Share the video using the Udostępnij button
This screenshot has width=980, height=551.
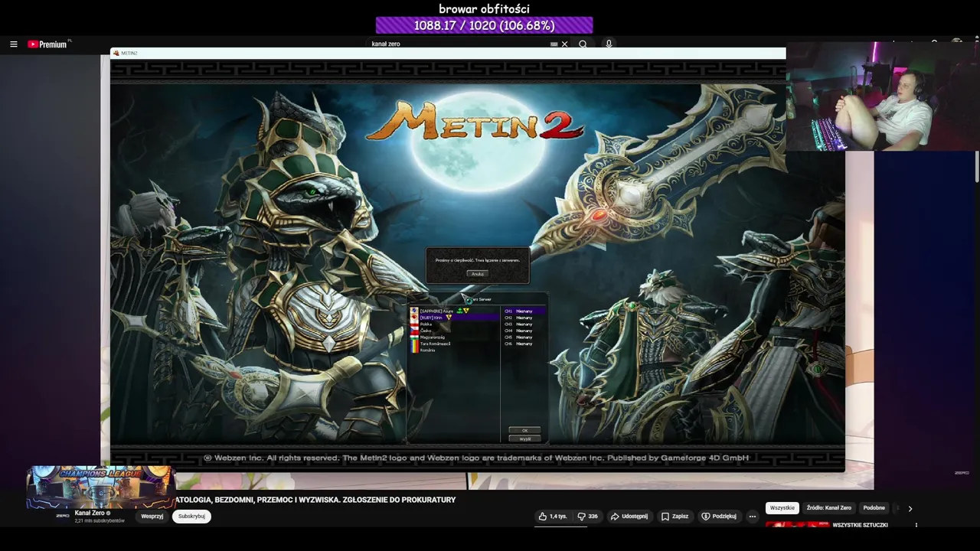point(629,517)
